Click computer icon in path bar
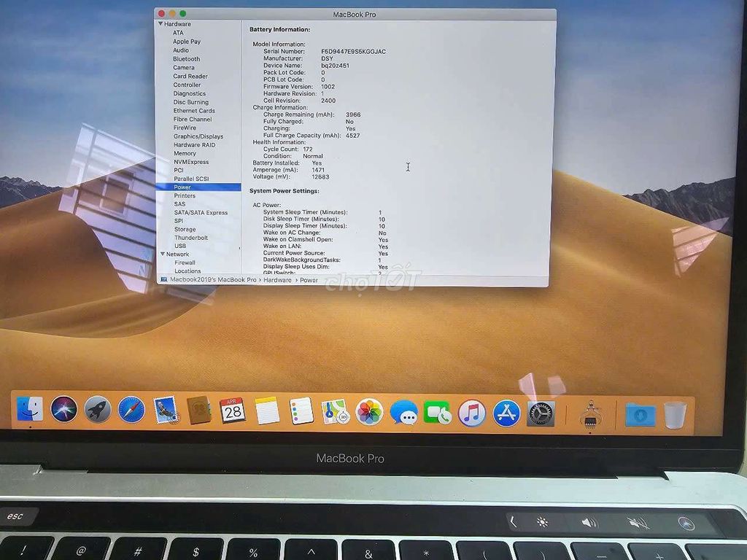The image size is (747, 560). [x=163, y=279]
